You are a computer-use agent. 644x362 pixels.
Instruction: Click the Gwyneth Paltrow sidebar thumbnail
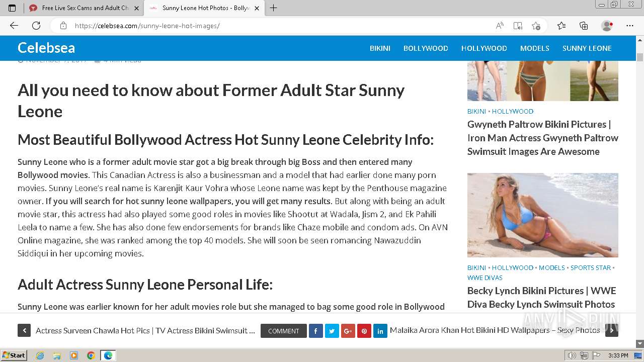543,80
